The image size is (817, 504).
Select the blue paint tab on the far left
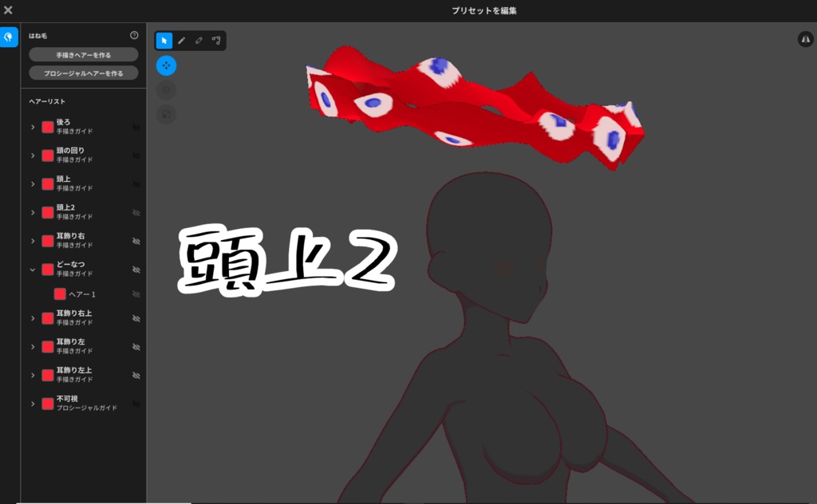click(x=10, y=37)
